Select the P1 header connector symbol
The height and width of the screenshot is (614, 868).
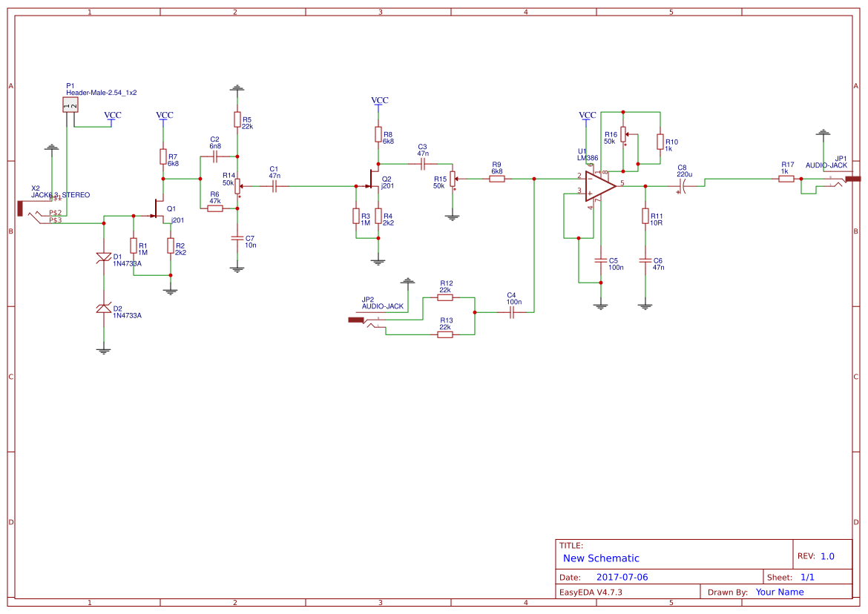point(71,105)
